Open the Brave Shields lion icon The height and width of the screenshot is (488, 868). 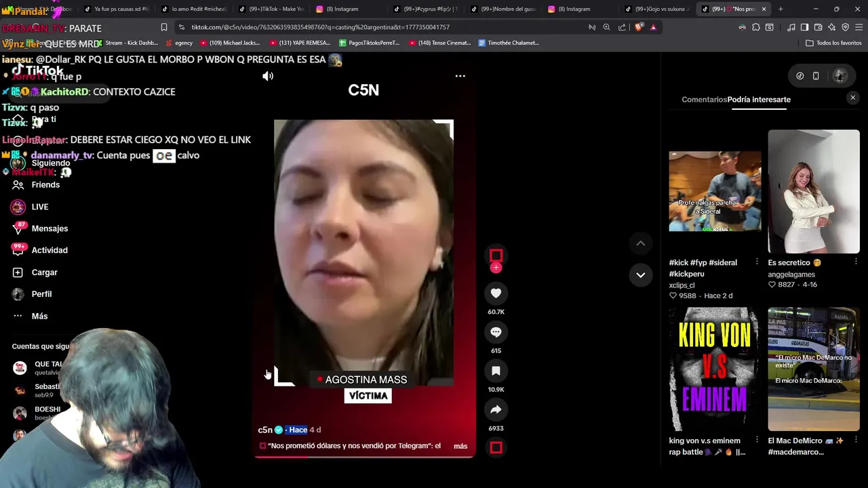(x=638, y=27)
